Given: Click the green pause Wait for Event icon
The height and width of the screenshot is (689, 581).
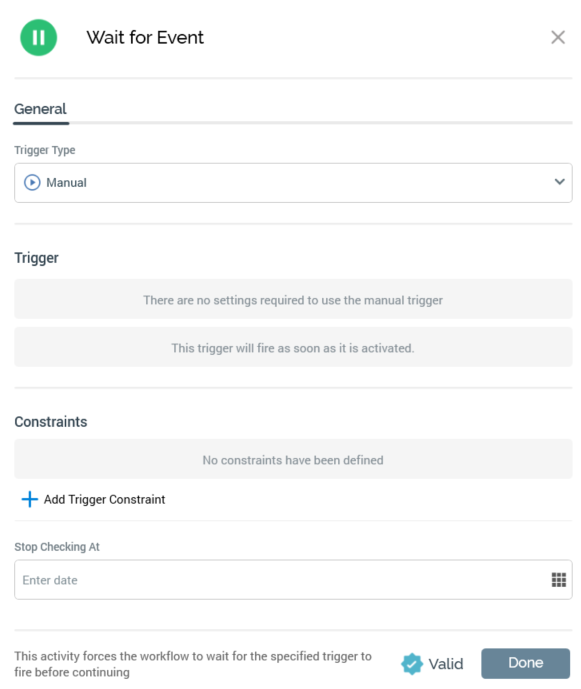Looking at the screenshot, I should coord(39,37).
